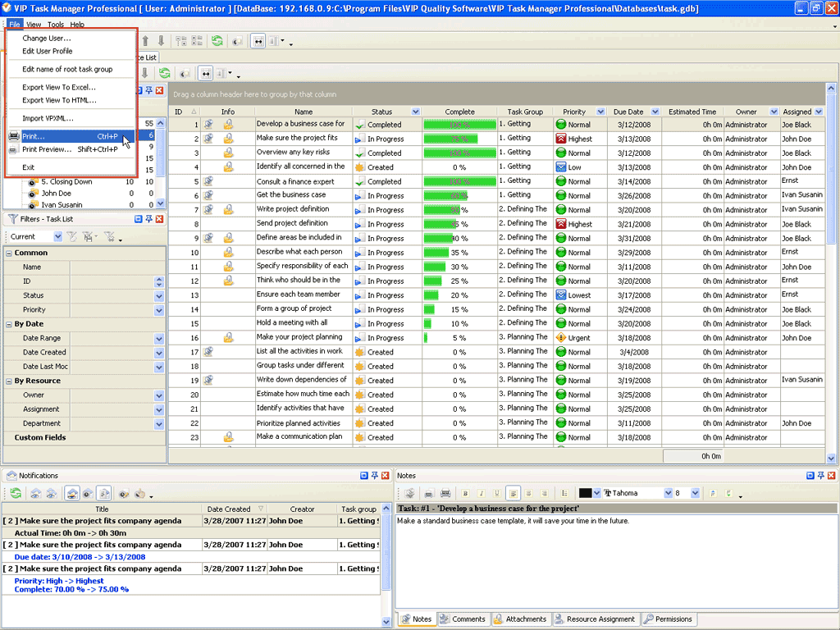Image resolution: width=840 pixels, height=630 pixels.
Task: Click the green refresh icon in the task list toolbar
Action: click(x=164, y=73)
